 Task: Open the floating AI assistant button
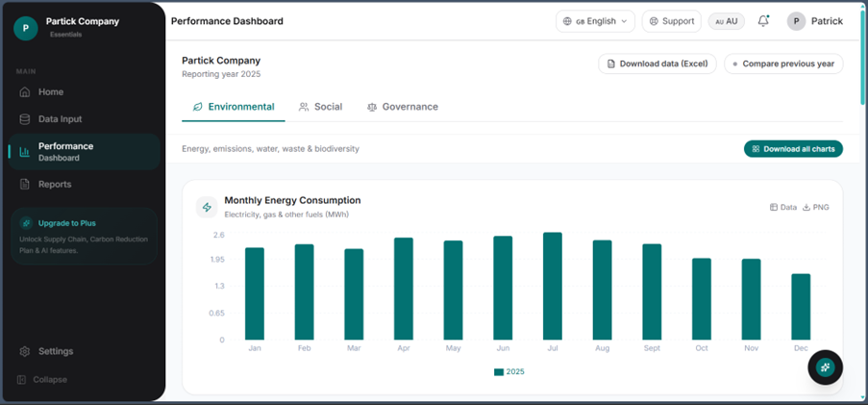pos(826,367)
